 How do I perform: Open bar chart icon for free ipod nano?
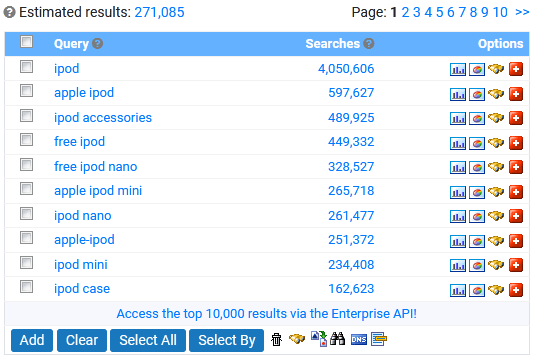click(457, 167)
